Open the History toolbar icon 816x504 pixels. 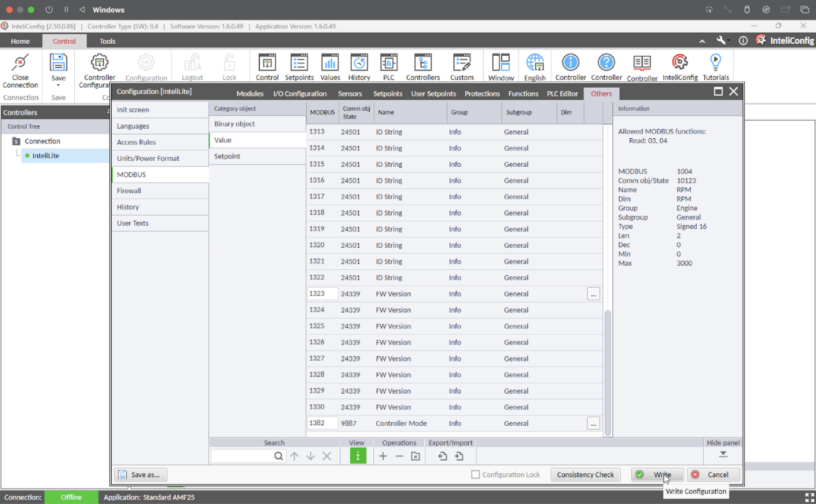pyautogui.click(x=359, y=63)
